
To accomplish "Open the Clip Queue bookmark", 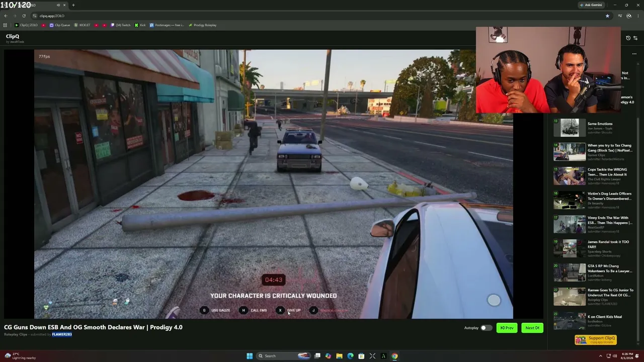I will (60, 25).
